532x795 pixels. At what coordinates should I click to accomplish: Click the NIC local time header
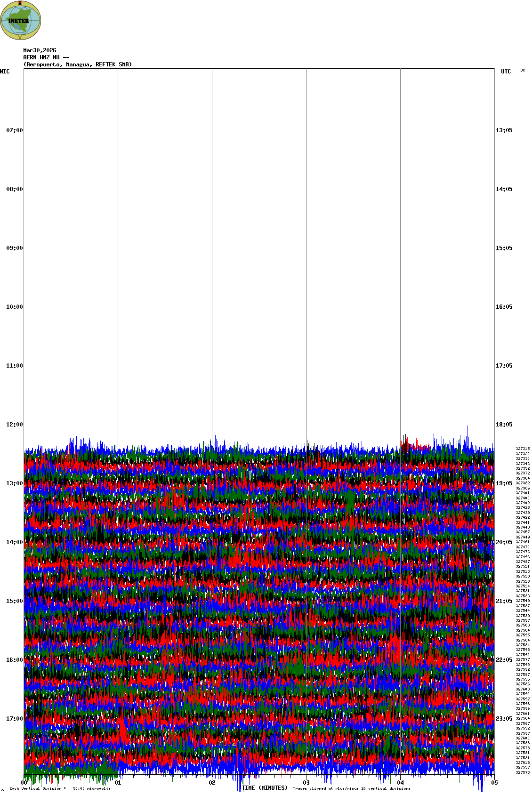pos(5,72)
